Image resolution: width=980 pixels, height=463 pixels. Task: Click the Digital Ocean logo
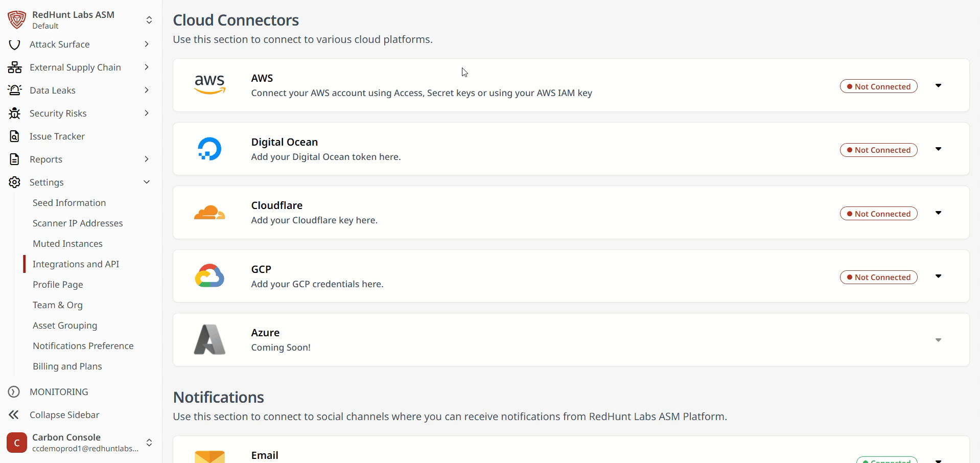click(x=209, y=149)
